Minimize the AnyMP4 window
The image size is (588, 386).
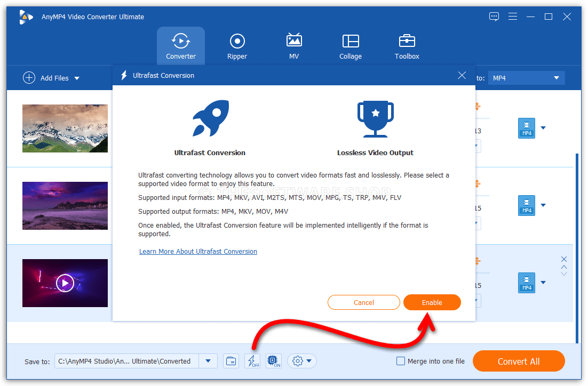point(530,17)
